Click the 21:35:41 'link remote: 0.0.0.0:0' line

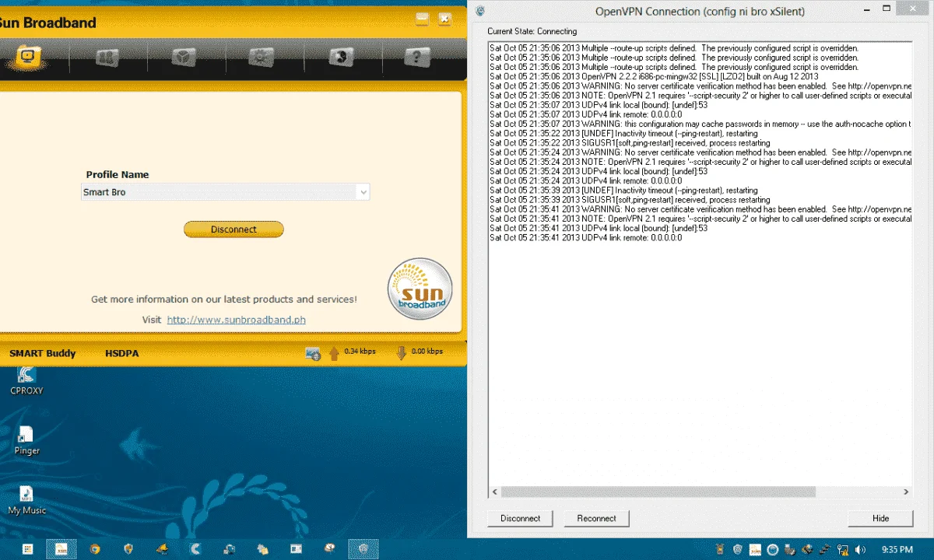click(585, 237)
